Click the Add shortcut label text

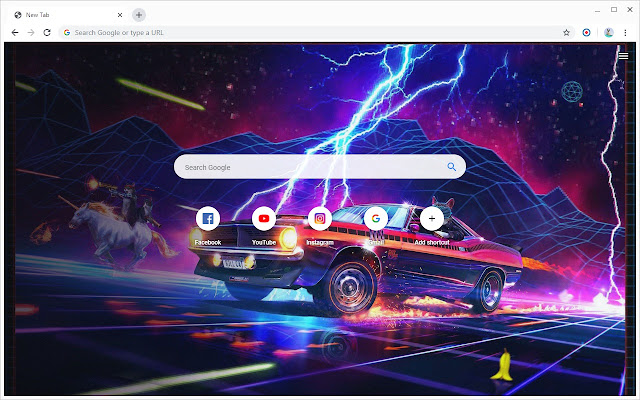click(x=432, y=242)
